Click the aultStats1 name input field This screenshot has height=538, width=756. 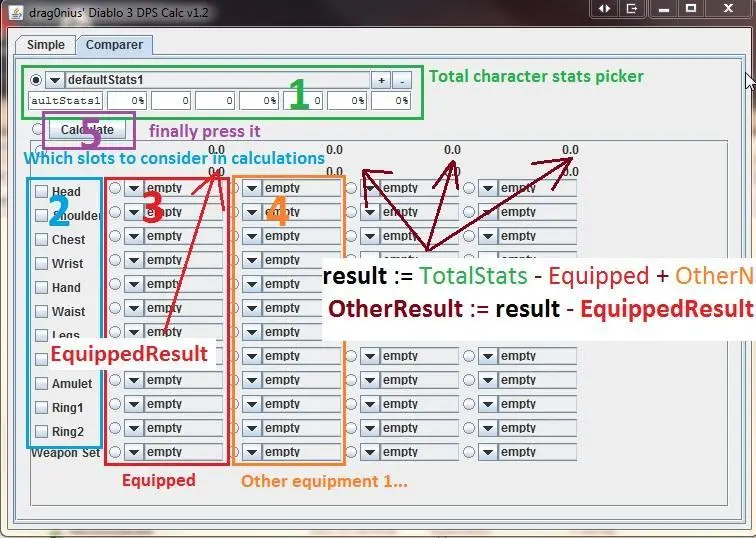(66, 101)
